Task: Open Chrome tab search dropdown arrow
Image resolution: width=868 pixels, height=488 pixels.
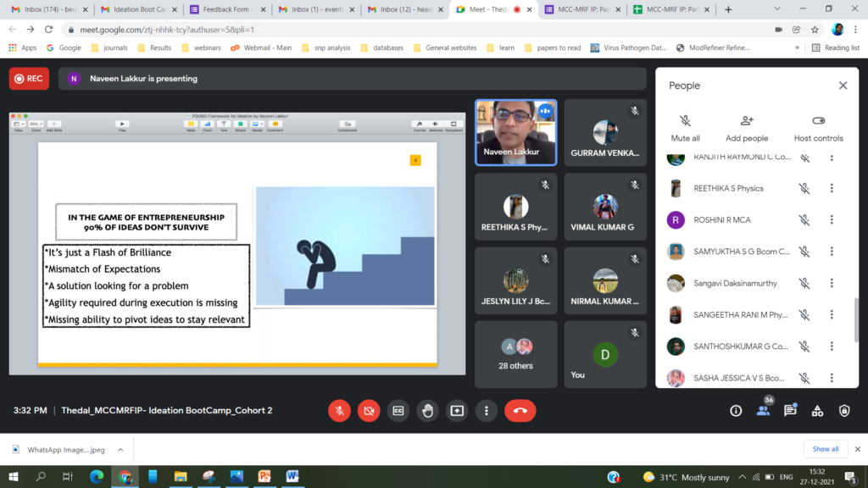Action: pyautogui.click(x=776, y=8)
